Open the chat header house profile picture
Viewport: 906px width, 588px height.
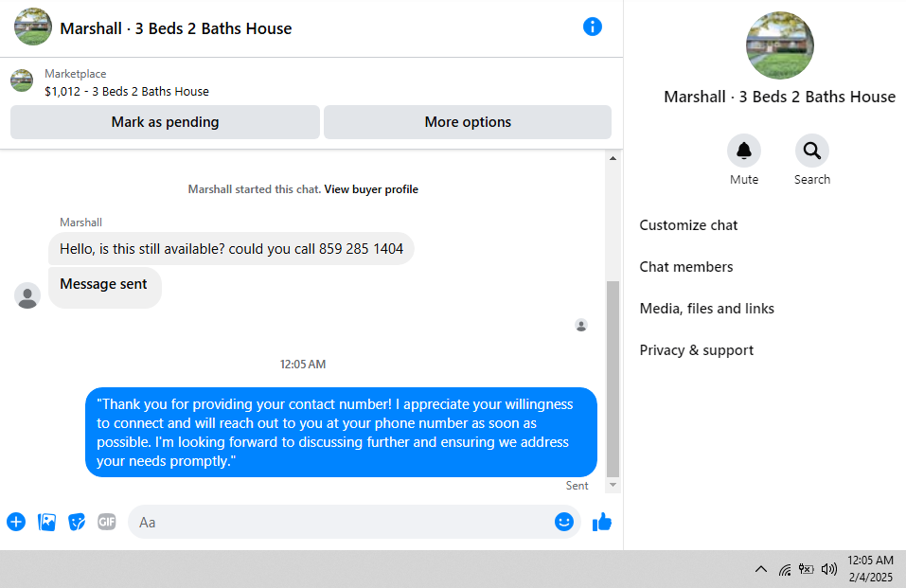(33, 27)
